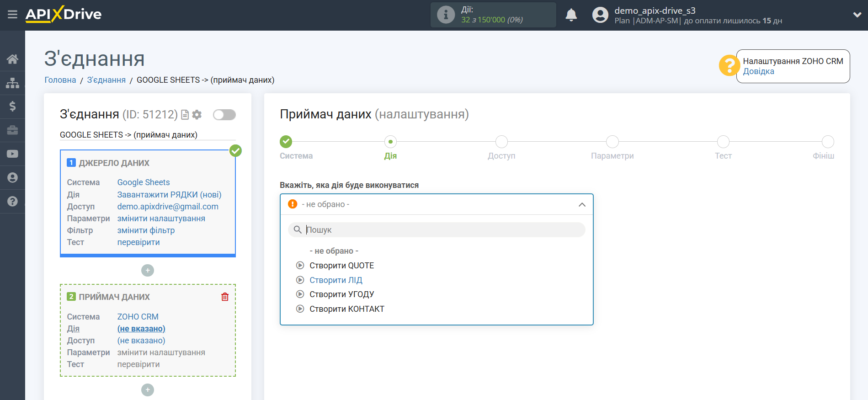Click the ДЖЕРЕЛО ДАНИХ block header
This screenshot has width=868, height=400.
pos(114,163)
